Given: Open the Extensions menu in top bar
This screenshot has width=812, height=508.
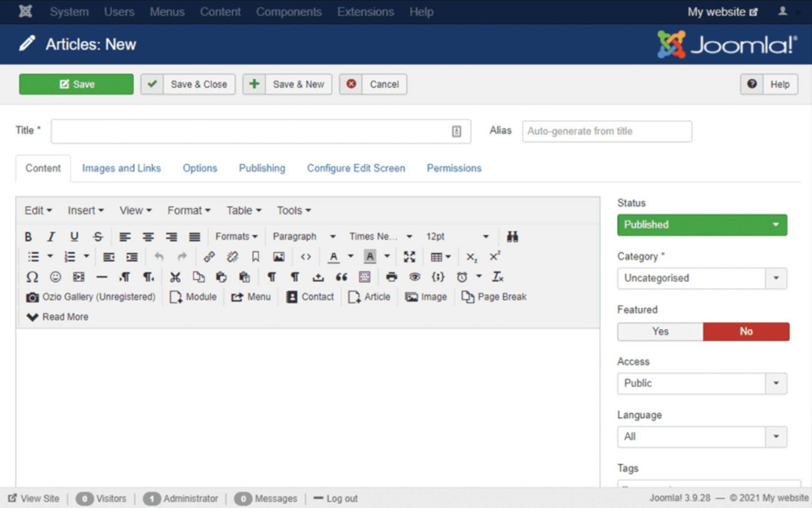Looking at the screenshot, I should pos(365,12).
